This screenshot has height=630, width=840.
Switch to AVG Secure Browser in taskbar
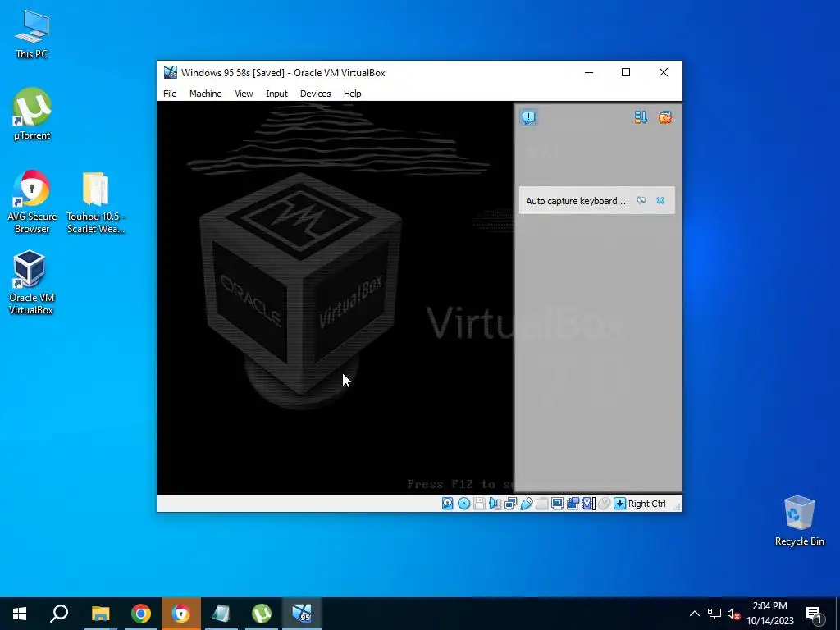[181, 614]
